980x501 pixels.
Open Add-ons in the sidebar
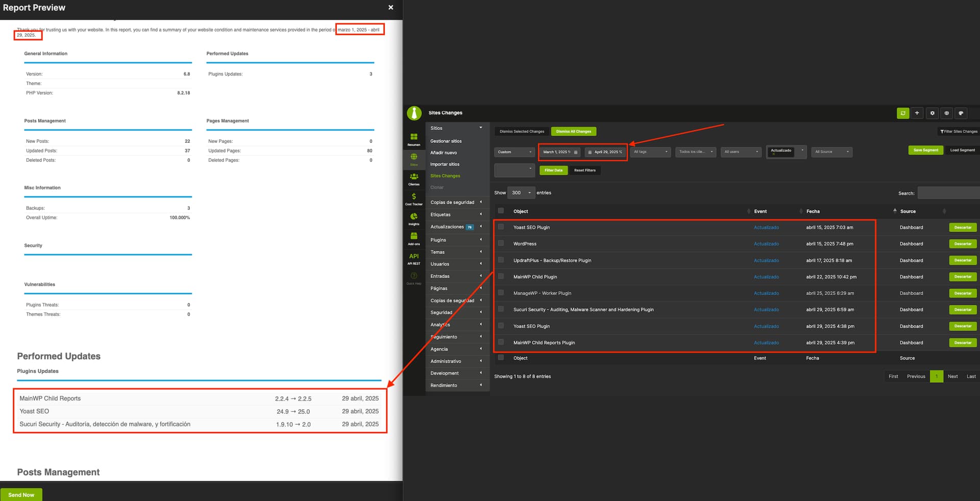pyautogui.click(x=414, y=238)
